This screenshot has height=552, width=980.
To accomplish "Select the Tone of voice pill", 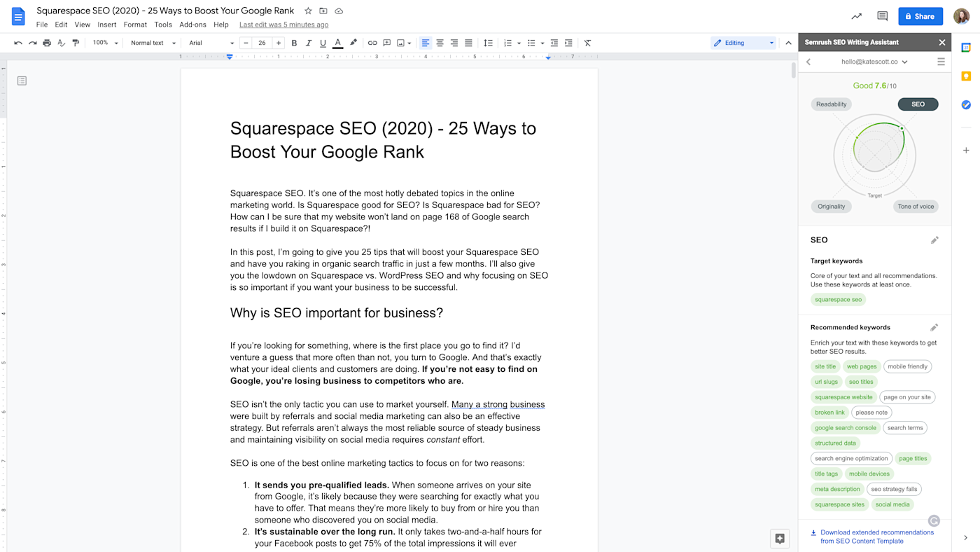I will [916, 206].
